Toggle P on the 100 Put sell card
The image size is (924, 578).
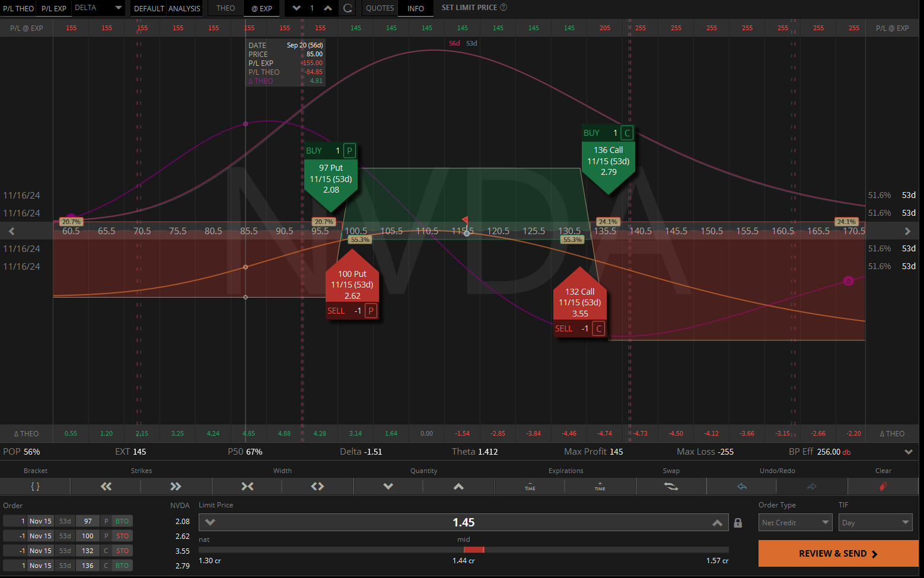[x=371, y=311]
